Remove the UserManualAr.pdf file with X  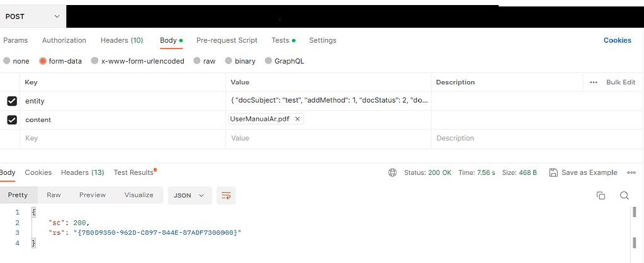click(298, 119)
